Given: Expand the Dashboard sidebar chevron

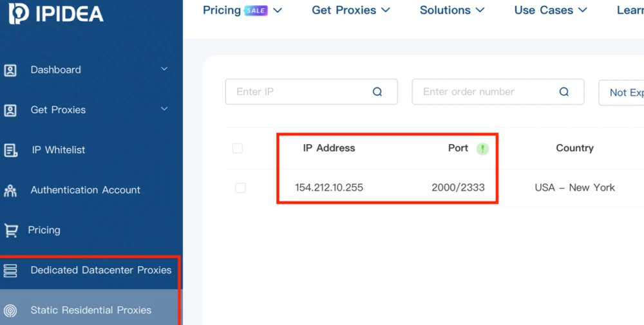Looking at the screenshot, I should click(164, 70).
